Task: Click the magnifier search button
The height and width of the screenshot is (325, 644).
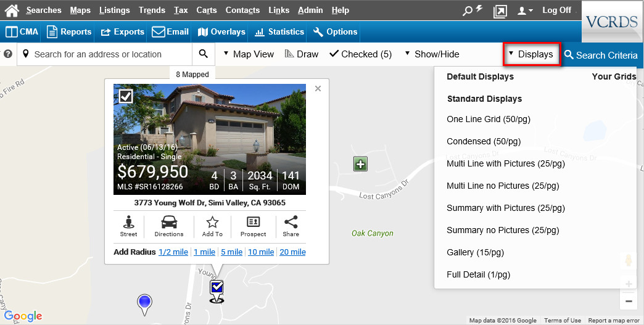Action: tap(204, 54)
